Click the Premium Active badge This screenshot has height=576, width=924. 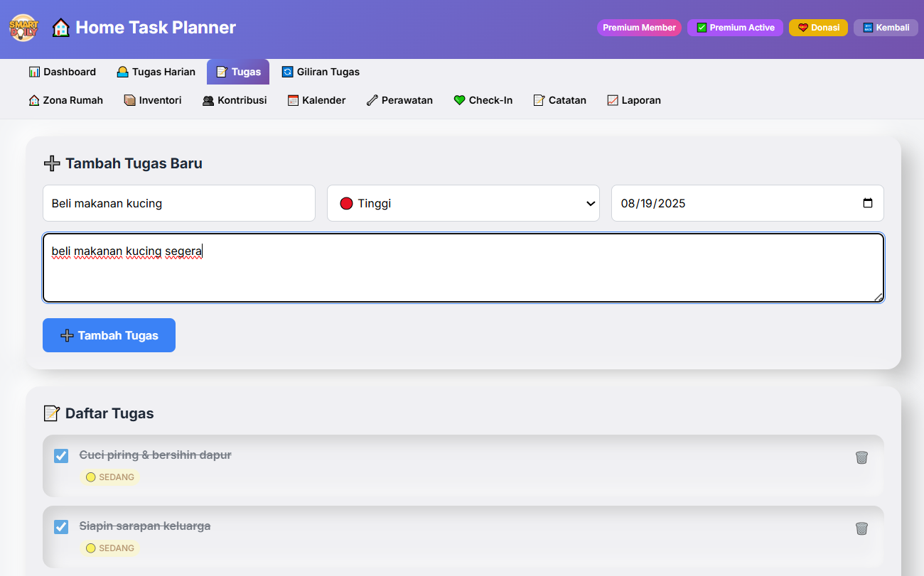pyautogui.click(x=735, y=28)
